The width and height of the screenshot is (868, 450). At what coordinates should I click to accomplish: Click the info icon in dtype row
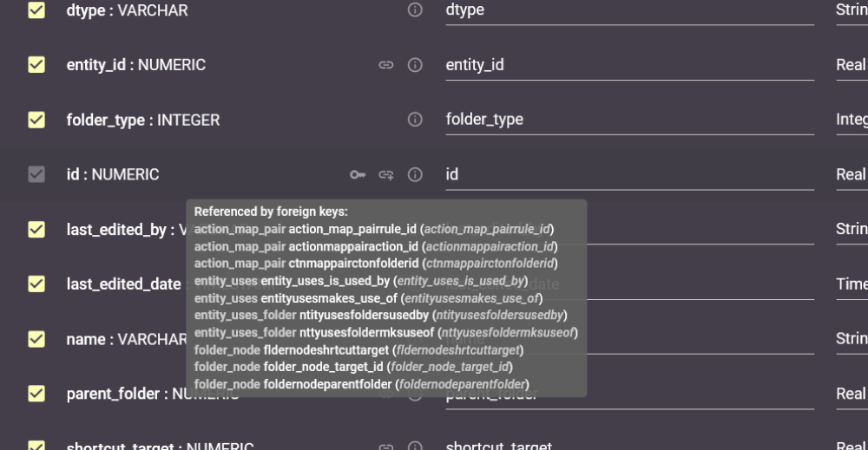coord(415,10)
